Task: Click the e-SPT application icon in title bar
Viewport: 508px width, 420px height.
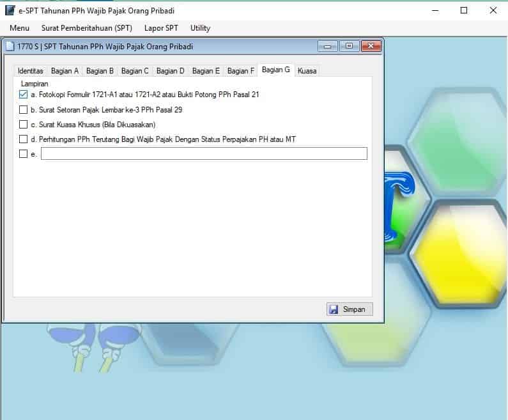Action: (10, 10)
